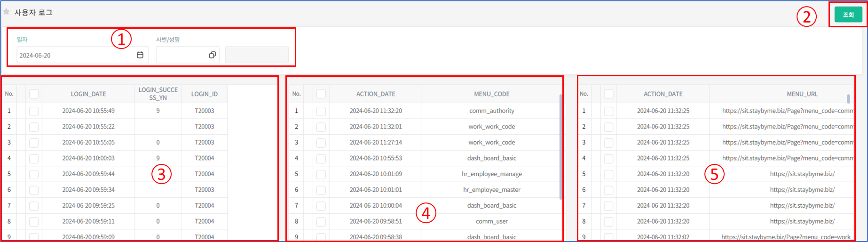The image size is (868, 242).
Task: Click the https://sit.staybyme.biz/ URL in row 5
Action: (802, 174)
